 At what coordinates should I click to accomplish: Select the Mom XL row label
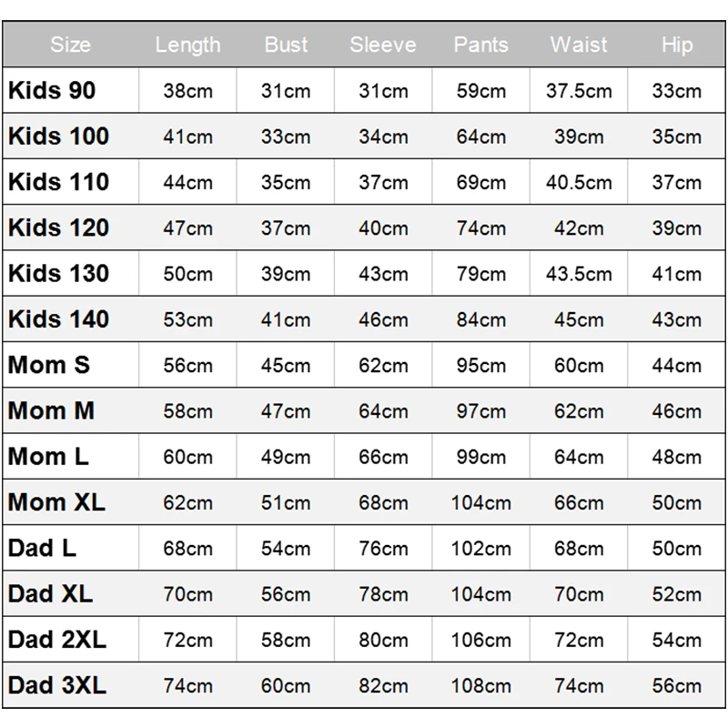56,502
